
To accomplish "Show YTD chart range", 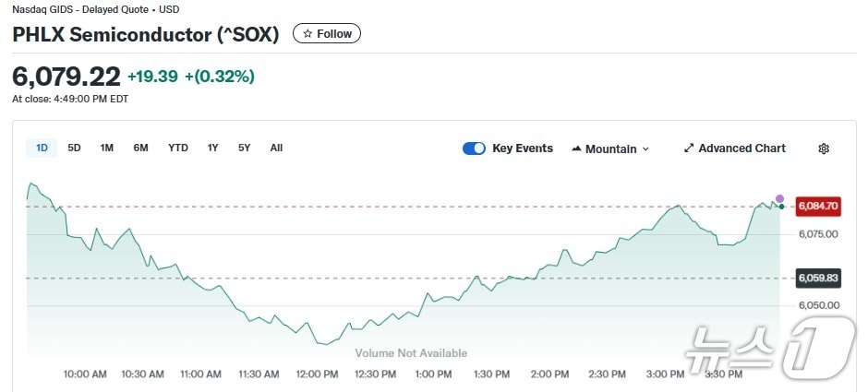I will point(178,148).
